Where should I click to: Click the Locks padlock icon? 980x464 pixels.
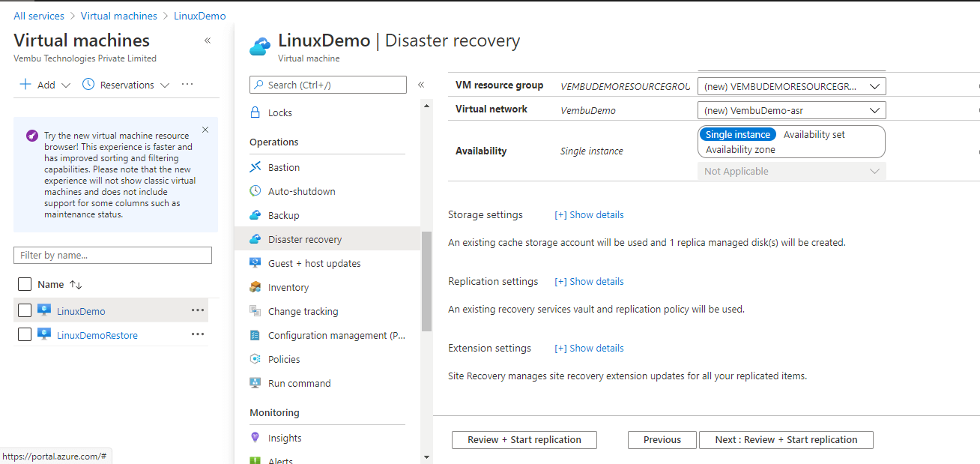pos(255,112)
